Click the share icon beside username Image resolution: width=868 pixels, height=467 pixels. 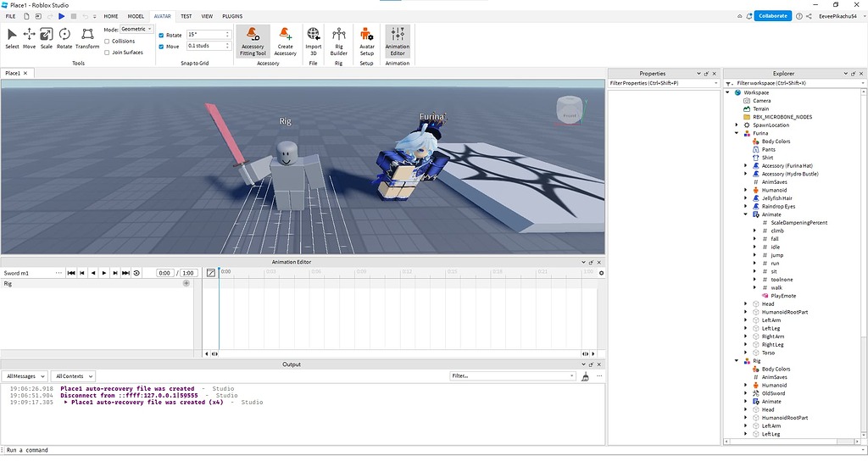click(x=809, y=16)
